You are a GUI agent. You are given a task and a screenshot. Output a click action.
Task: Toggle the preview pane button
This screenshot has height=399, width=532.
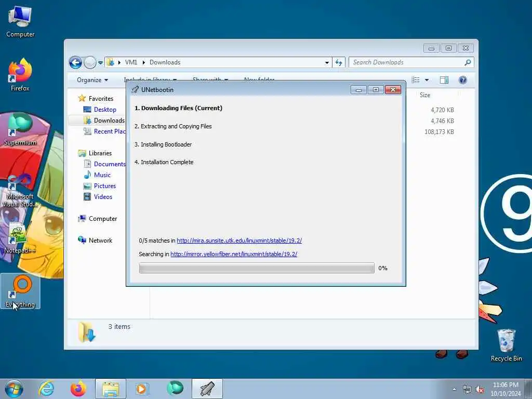(444, 80)
